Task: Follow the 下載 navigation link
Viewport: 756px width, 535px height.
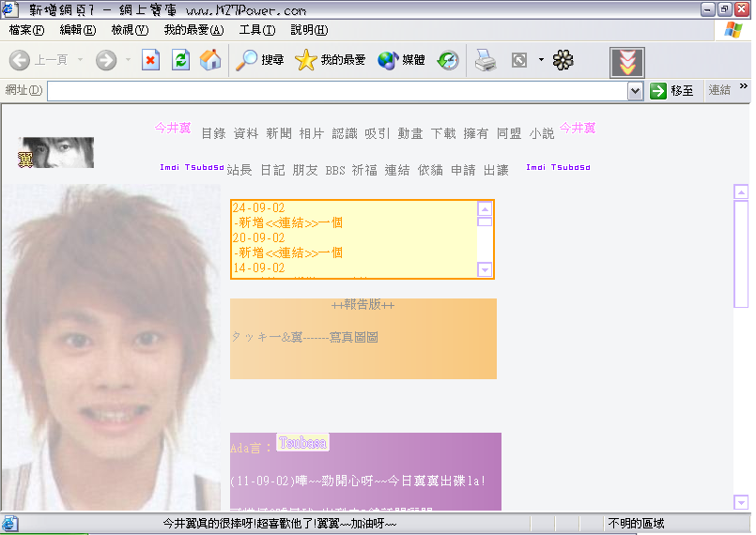Action: (x=443, y=133)
